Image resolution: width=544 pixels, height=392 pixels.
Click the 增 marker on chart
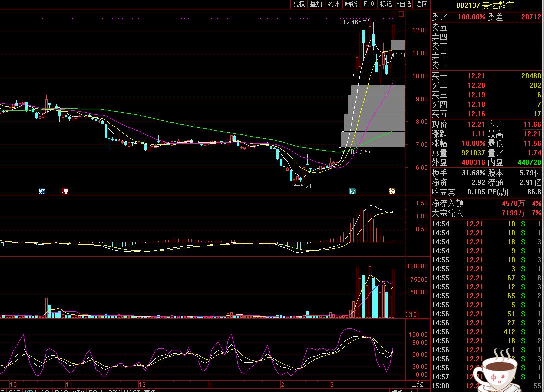pyautogui.click(x=65, y=191)
